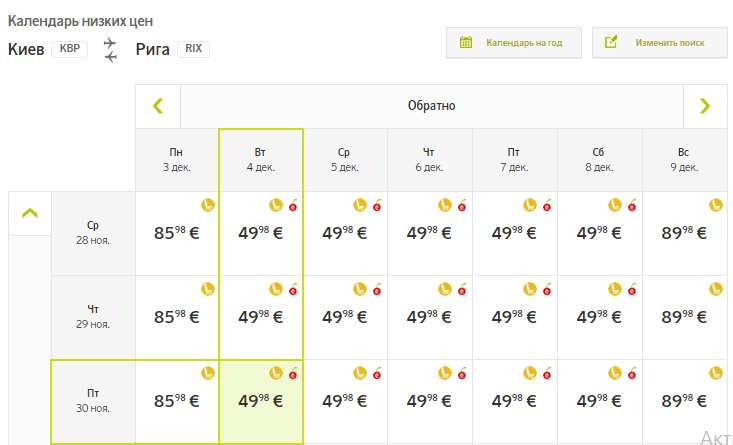The image size is (733, 445).
Task: Choose 49.98 € fare for 29 Nov – 5 Dec
Action: click(345, 318)
